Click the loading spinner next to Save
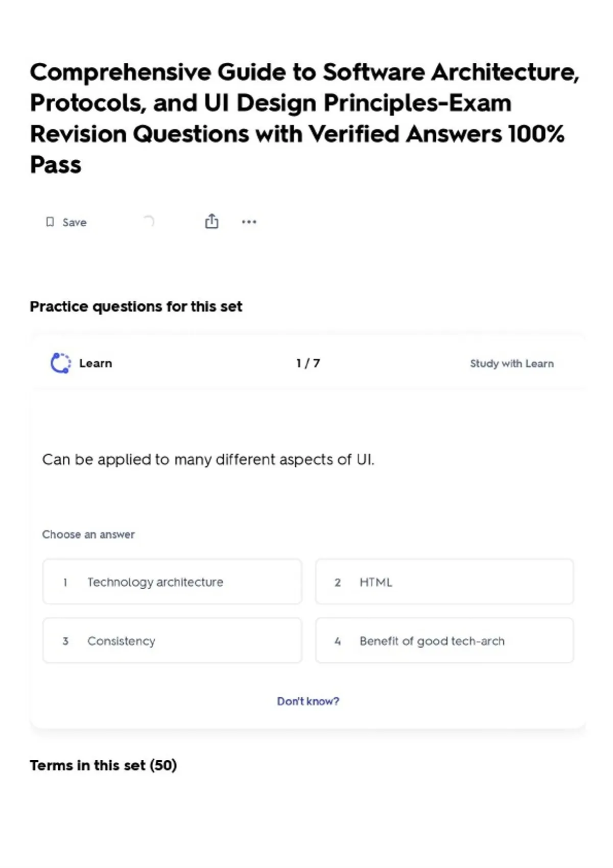613x868 pixels. [149, 221]
